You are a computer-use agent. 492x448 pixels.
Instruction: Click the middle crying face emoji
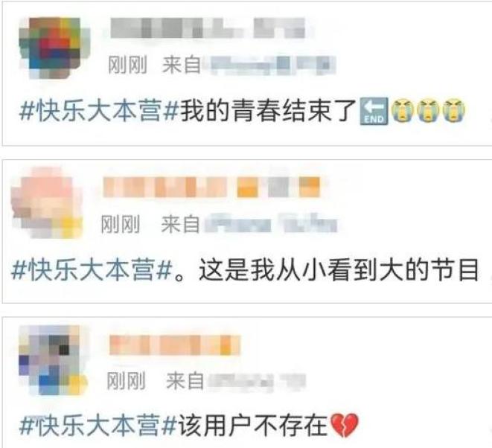point(428,110)
